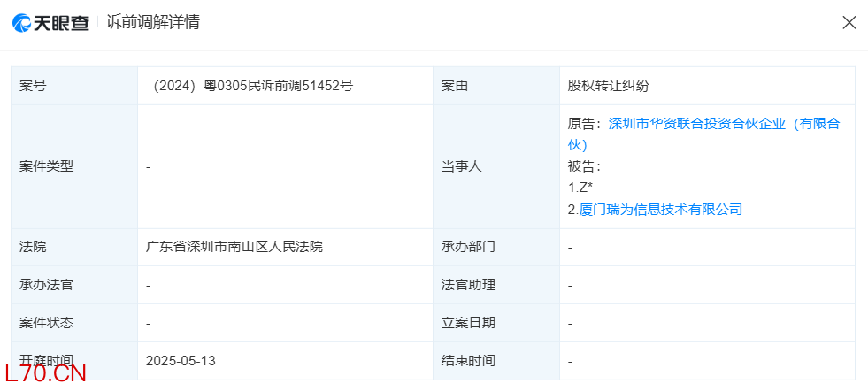Click the 承办部门 label cell
868x391 pixels.
(x=468, y=247)
